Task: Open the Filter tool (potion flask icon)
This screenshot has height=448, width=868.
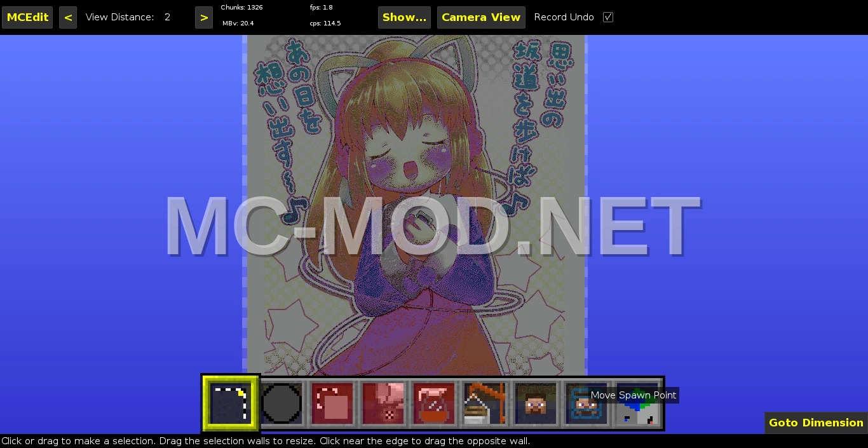Action: (x=433, y=403)
